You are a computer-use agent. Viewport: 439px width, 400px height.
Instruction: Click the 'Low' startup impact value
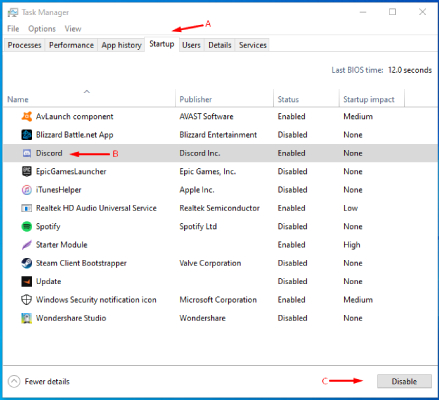[x=351, y=208]
